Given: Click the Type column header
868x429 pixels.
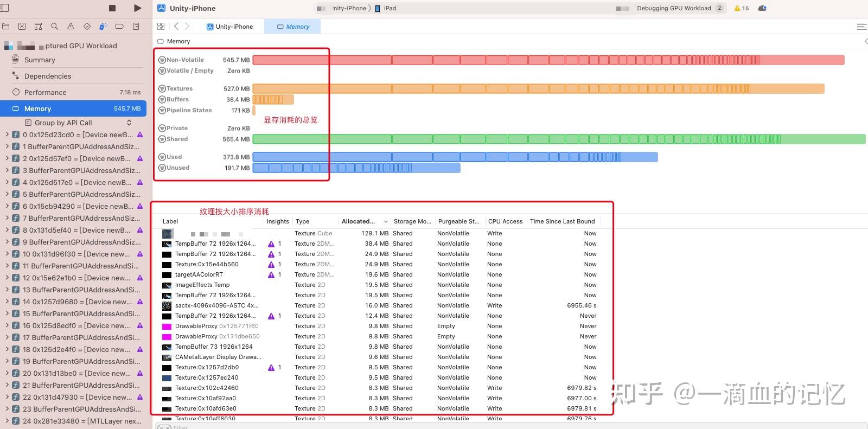Looking at the screenshot, I should pyautogui.click(x=302, y=221).
